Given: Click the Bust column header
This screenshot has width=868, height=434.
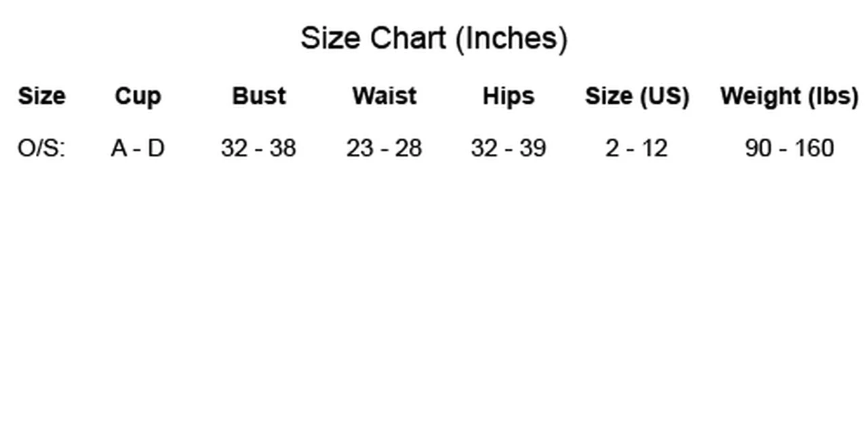Looking at the screenshot, I should coord(258,96).
